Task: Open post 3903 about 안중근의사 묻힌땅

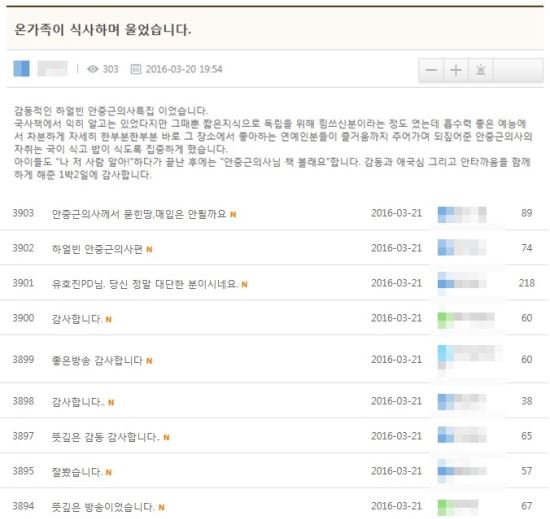Action: coord(139,214)
